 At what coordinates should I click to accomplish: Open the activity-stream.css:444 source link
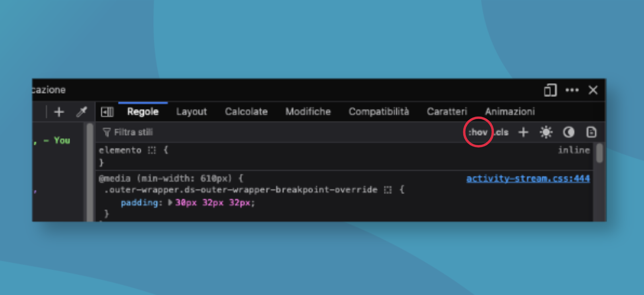coord(528,178)
